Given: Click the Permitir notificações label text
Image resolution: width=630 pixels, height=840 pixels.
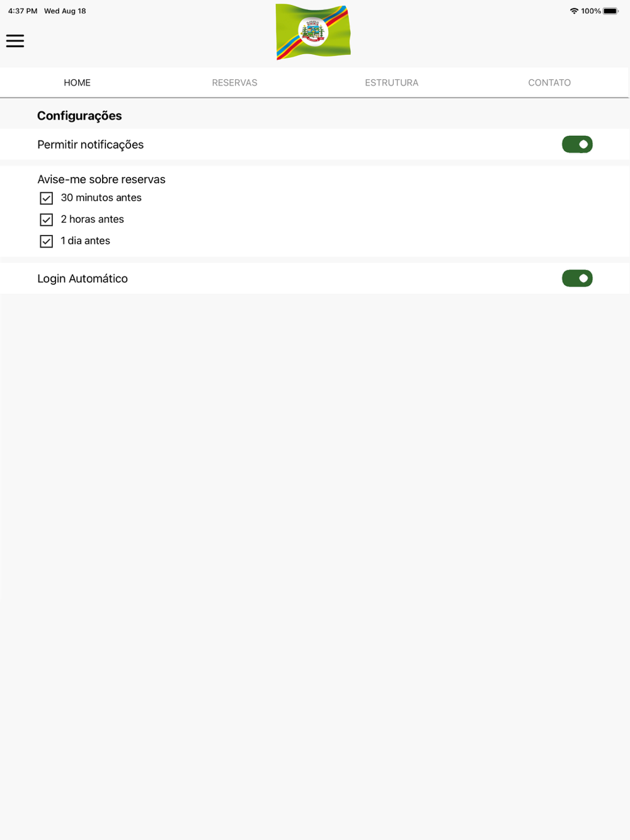Looking at the screenshot, I should 91,145.
